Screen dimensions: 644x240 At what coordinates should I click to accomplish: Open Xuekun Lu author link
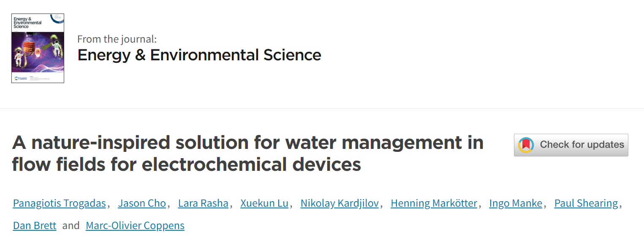point(264,203)
